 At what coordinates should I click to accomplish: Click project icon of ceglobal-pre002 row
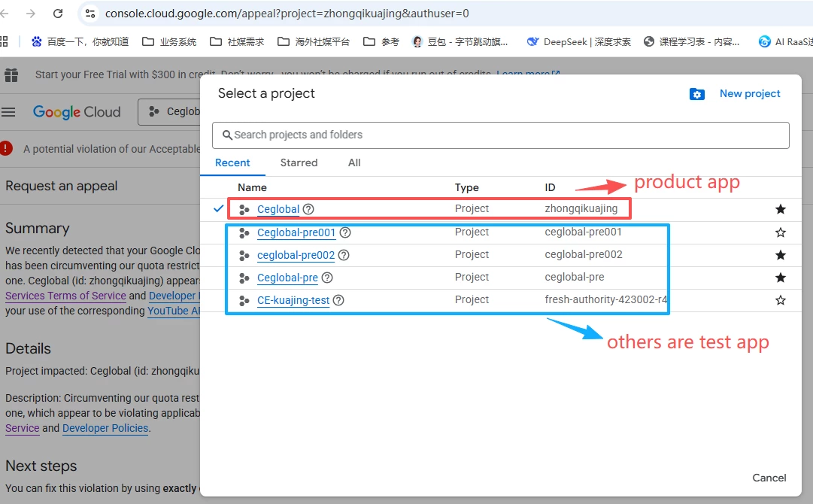pos(244,256)
